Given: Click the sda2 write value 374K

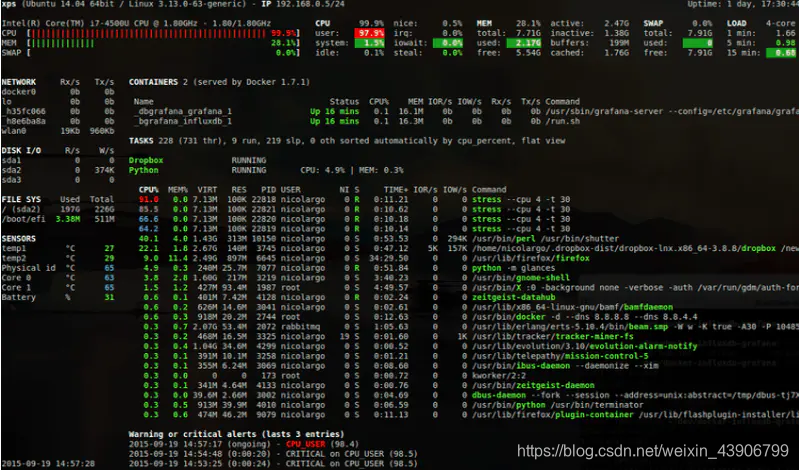Looking at the screenshot, I should tap(104, 170).
